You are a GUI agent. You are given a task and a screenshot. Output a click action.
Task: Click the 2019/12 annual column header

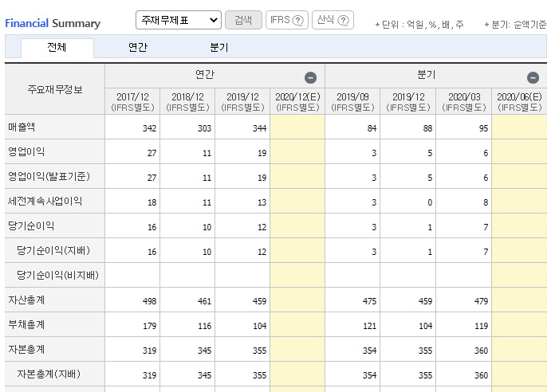(x=242, y=101)
